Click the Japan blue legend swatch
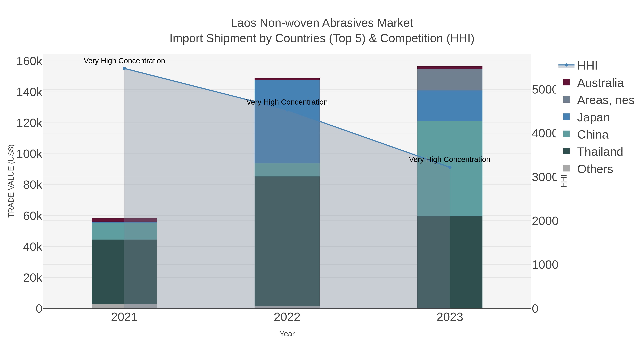This screenshot has height=362, width=644. [x=567, y=117]
